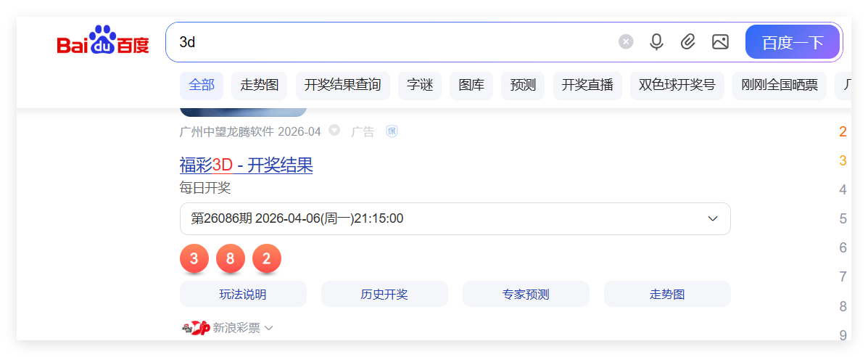
Task: Select the 全部 tab
Action: tap(202, 85)
